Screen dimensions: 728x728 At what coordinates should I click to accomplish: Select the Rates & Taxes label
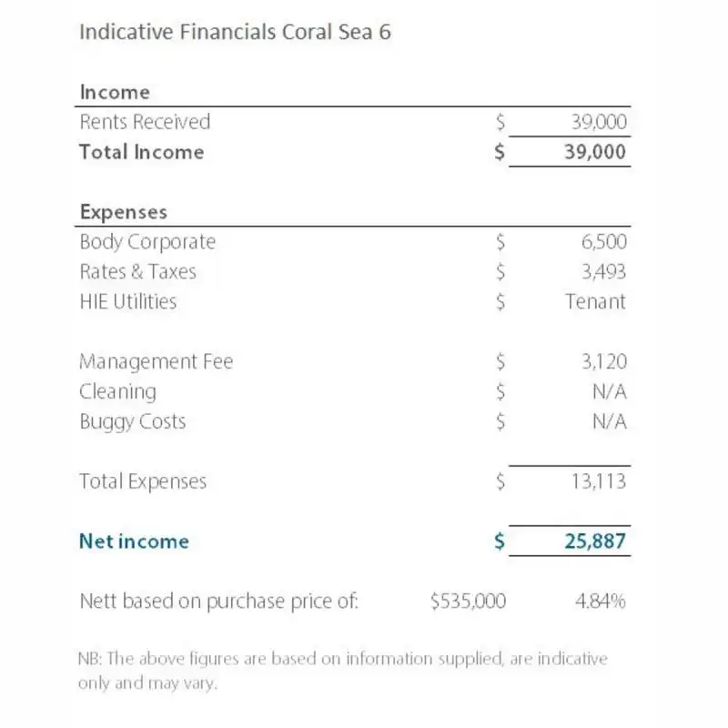(x=137, y=271)
